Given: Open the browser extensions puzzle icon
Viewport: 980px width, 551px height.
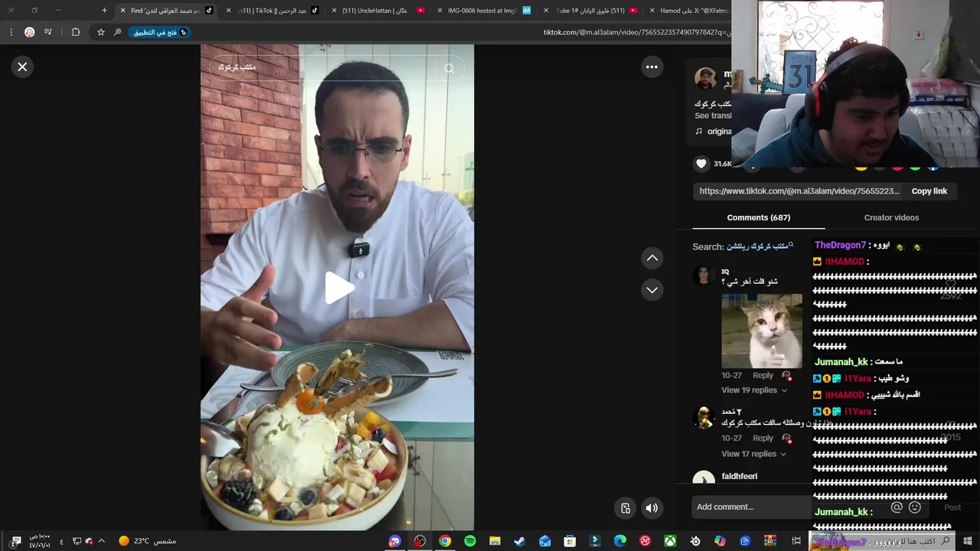Looking at the screenshot, I should coord(76,32).
